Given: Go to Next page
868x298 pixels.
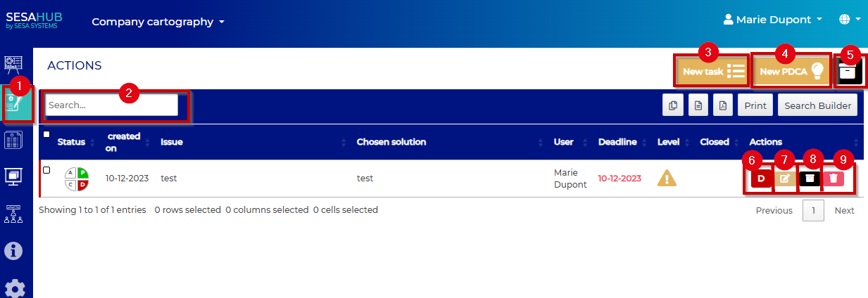Looking at the screenshot, I should pyautogui.click(x=844, y=211).
